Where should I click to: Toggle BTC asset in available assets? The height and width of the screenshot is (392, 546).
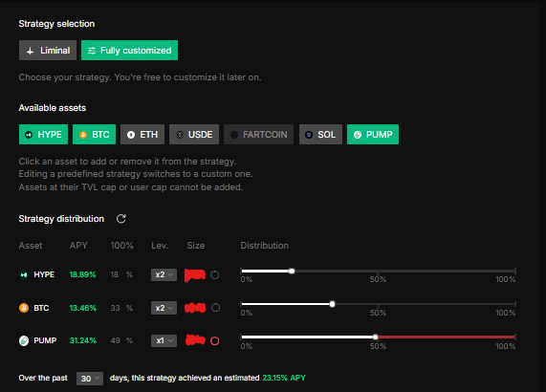coord(94,135)
